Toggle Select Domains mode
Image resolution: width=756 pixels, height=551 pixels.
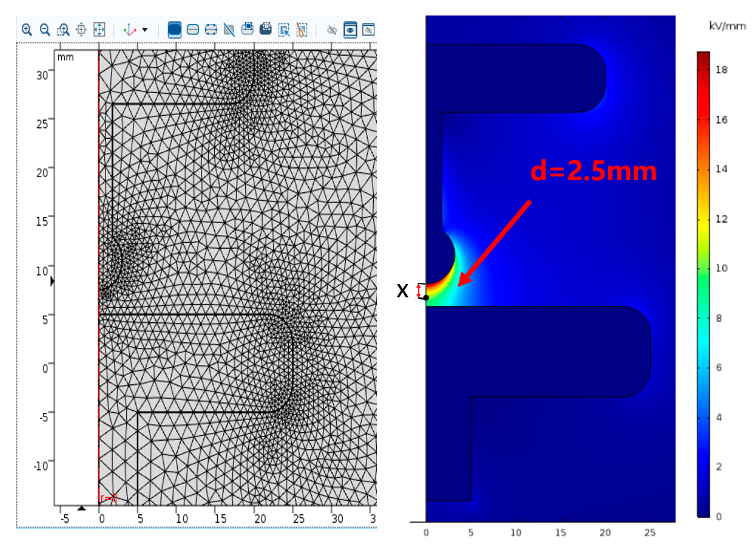174,29
